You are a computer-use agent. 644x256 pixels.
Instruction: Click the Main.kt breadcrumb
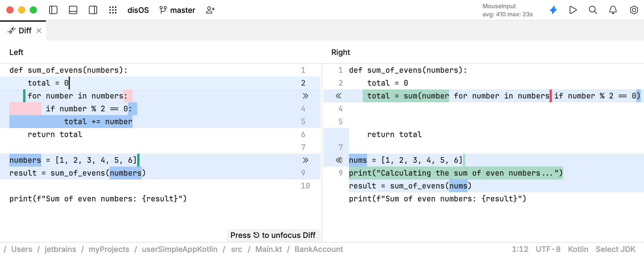pos(268,249)
